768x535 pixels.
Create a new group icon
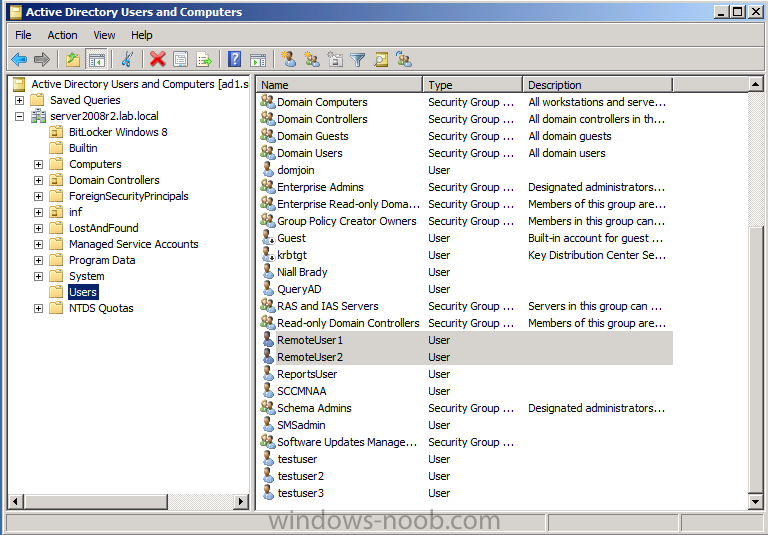click(312, 60)
